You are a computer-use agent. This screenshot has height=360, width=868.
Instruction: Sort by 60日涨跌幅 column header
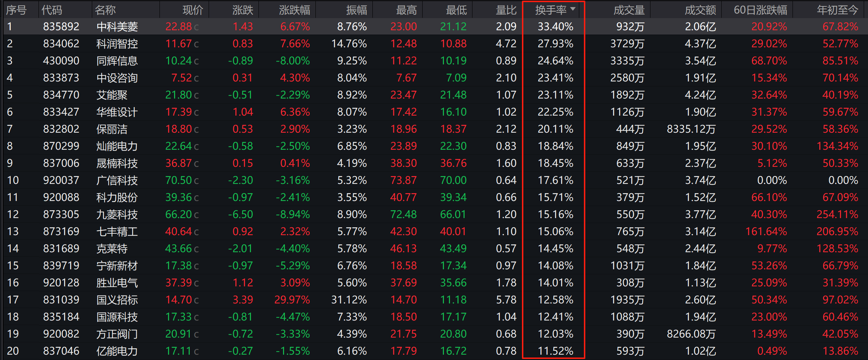[760, 10]
